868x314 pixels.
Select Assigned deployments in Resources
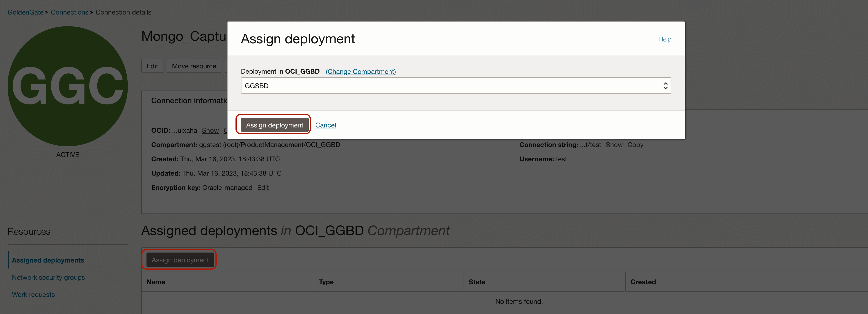(48, 260)
